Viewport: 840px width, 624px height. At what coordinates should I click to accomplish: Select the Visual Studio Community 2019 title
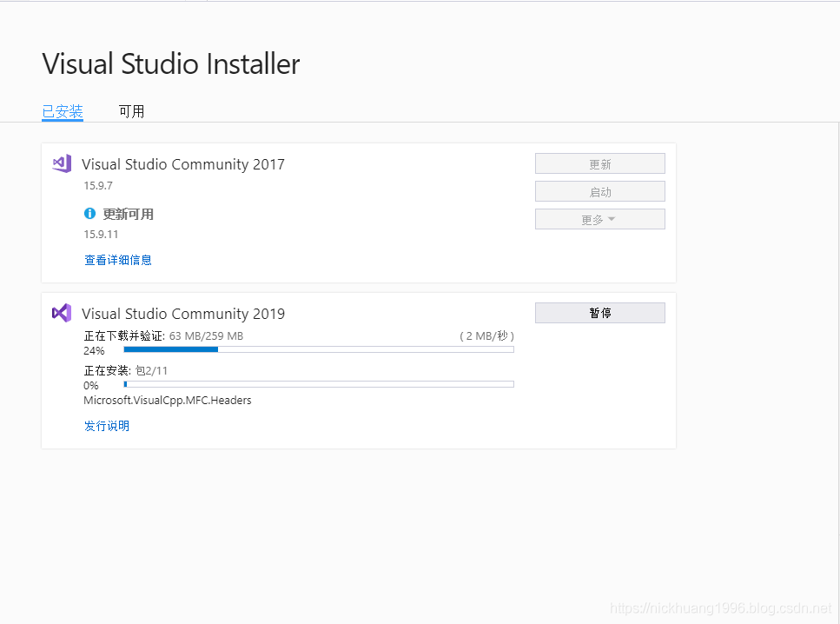pos(183,314)
